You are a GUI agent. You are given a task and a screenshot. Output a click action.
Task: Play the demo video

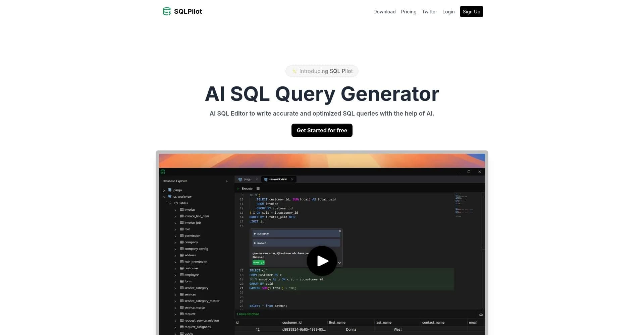pos(322,261)
